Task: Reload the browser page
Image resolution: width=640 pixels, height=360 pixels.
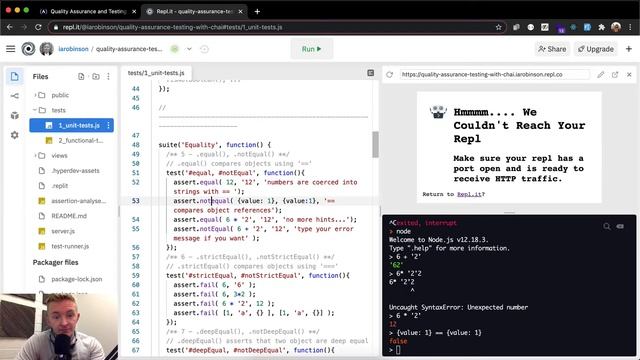Action: pos(38,27)
